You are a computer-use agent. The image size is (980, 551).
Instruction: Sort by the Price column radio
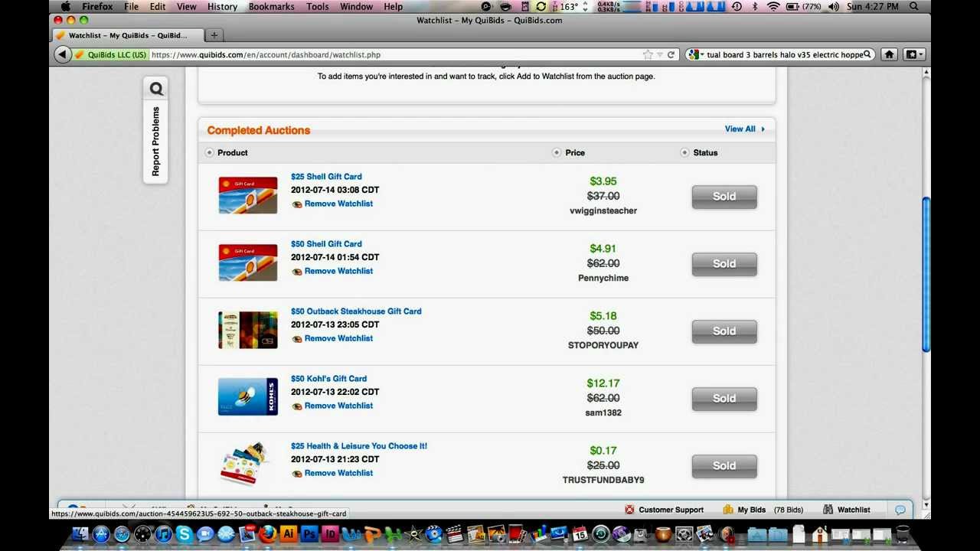click(x=557, y=152)
